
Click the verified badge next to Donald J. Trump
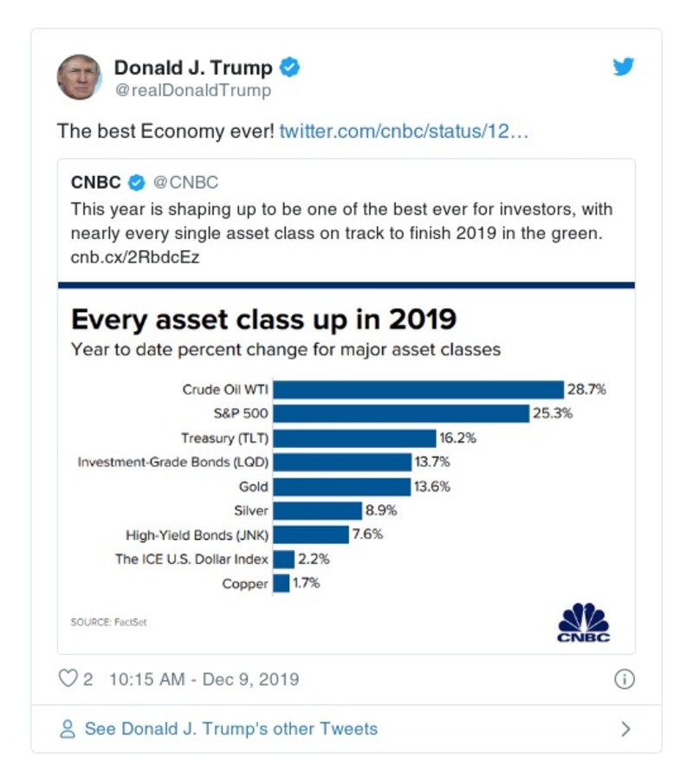(x=290, y=66)
